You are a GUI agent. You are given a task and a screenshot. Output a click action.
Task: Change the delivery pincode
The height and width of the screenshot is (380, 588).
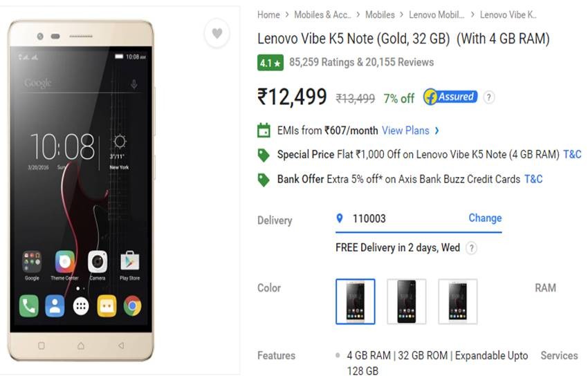485,218
